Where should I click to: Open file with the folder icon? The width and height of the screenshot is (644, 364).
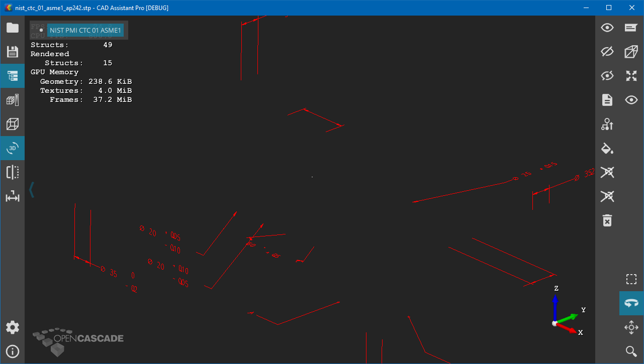(x=13, y=28)
